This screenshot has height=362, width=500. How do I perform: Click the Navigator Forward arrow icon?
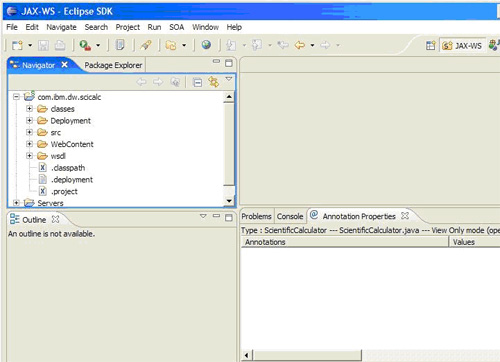pyautogui.click(x=158, y=82)
